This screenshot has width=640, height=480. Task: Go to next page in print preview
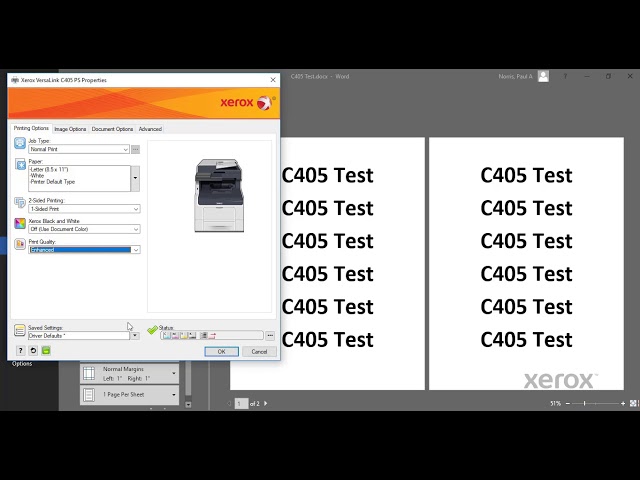(x=266, y=403)
